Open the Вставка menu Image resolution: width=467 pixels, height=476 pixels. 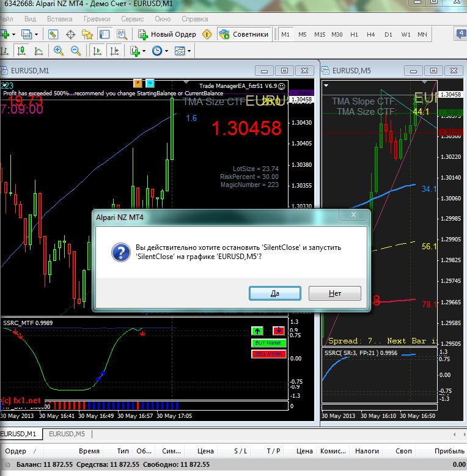pyautogui.click(x=59, y=19)
